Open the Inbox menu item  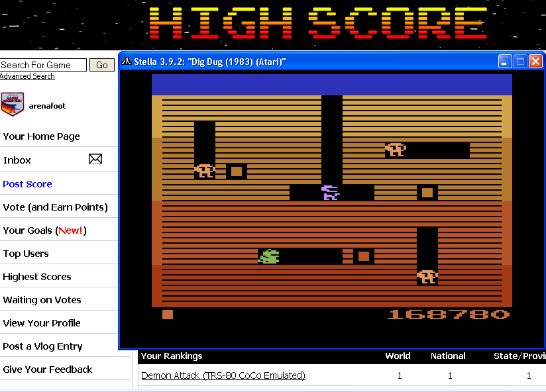(17, 160)
